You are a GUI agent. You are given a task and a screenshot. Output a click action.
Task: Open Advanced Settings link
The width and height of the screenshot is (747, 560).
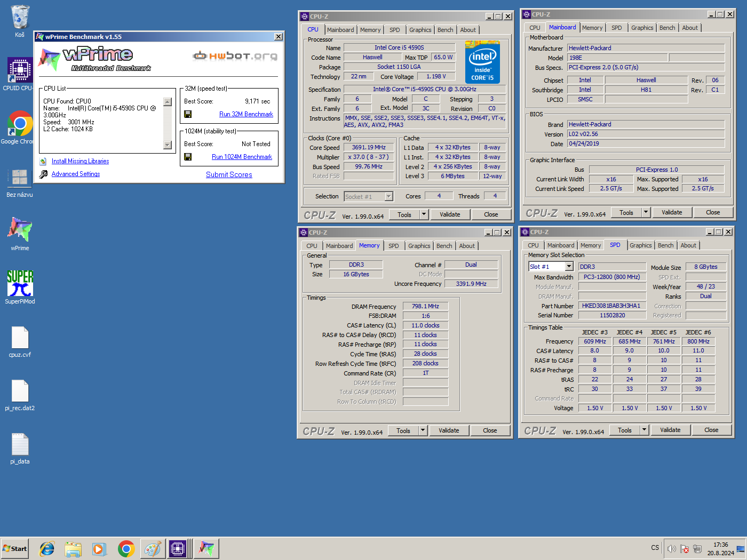pyautogui.click(x=76, y=174)
